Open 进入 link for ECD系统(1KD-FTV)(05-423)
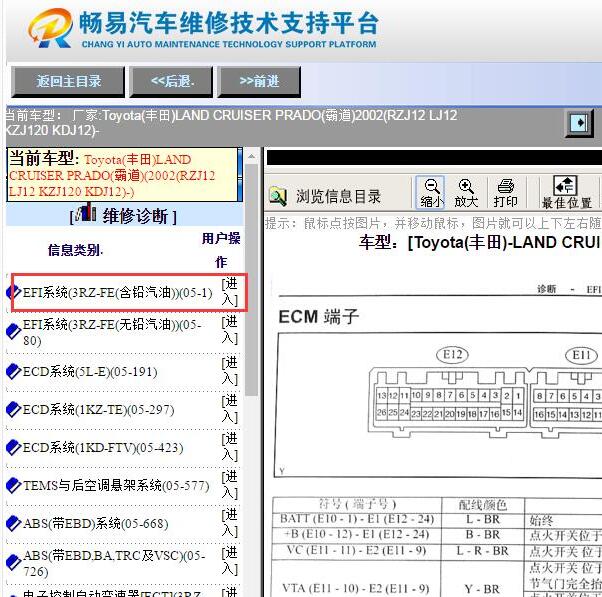The height and width of the screenshot is (597, 602). pos(230,447)
